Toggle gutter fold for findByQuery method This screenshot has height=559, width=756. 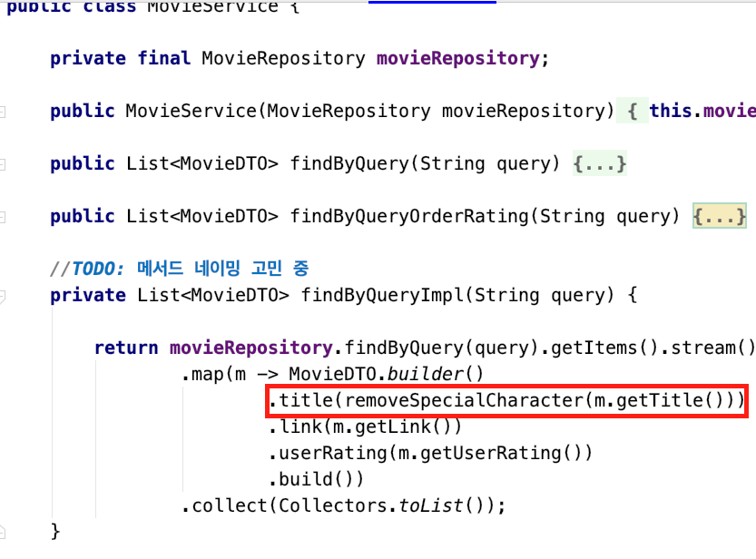click(x=3, y=165)
